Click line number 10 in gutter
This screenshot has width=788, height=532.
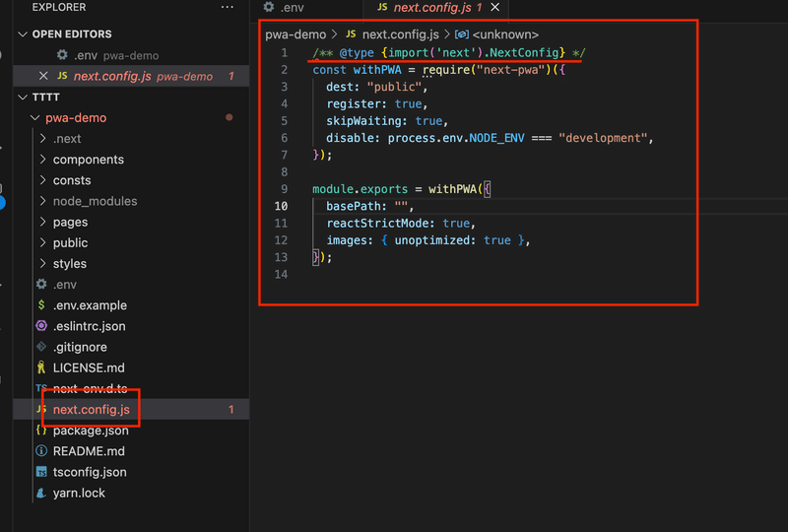click(281, 206)
